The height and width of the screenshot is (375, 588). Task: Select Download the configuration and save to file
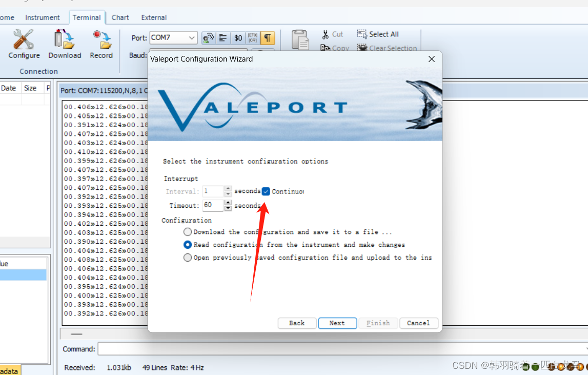[188, 231]
